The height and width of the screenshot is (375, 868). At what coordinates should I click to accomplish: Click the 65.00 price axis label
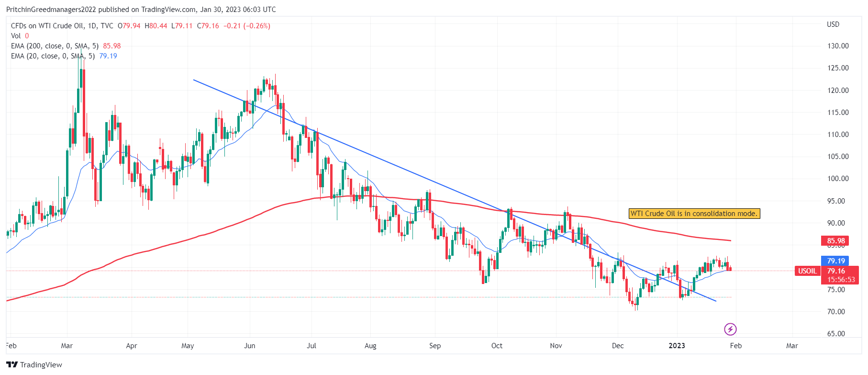click(836, 334)
